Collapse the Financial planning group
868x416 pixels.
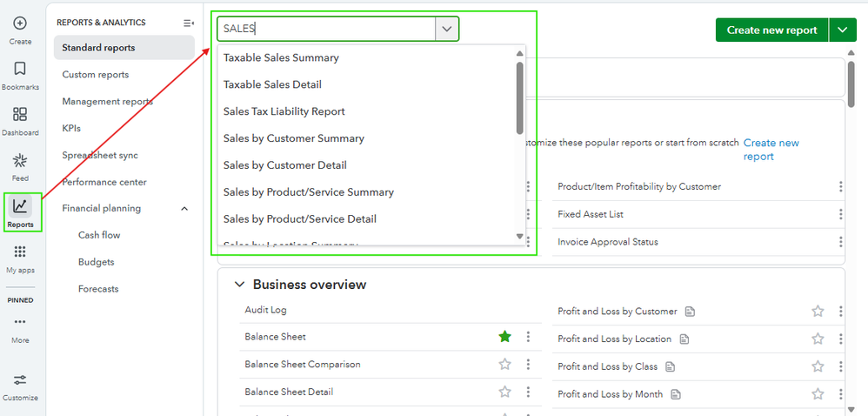(x=184, y=209)
